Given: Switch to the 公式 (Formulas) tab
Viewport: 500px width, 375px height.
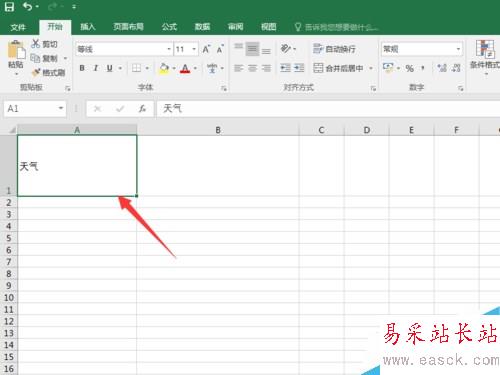Looking at the screenshot, I should tap(169, 27).
